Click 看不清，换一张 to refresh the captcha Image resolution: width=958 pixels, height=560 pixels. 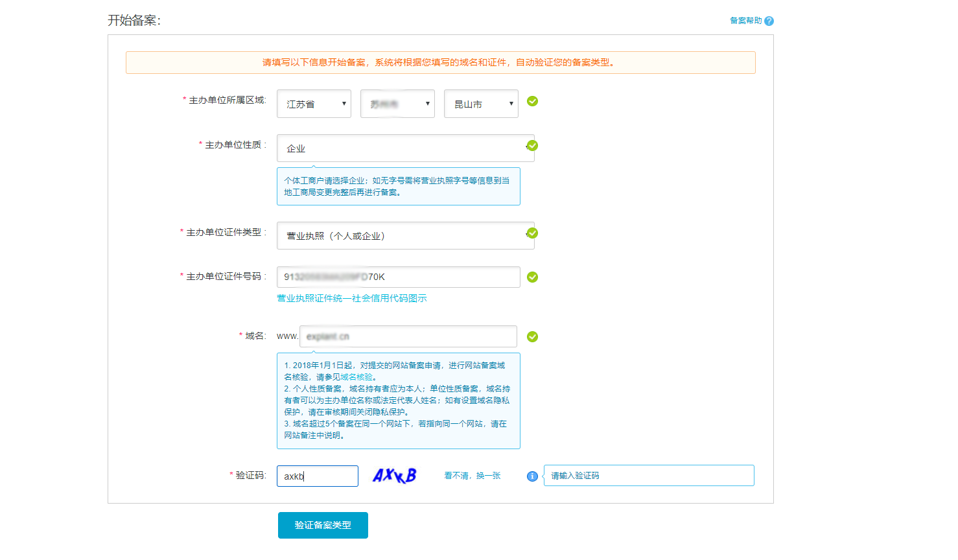(473, 476)
